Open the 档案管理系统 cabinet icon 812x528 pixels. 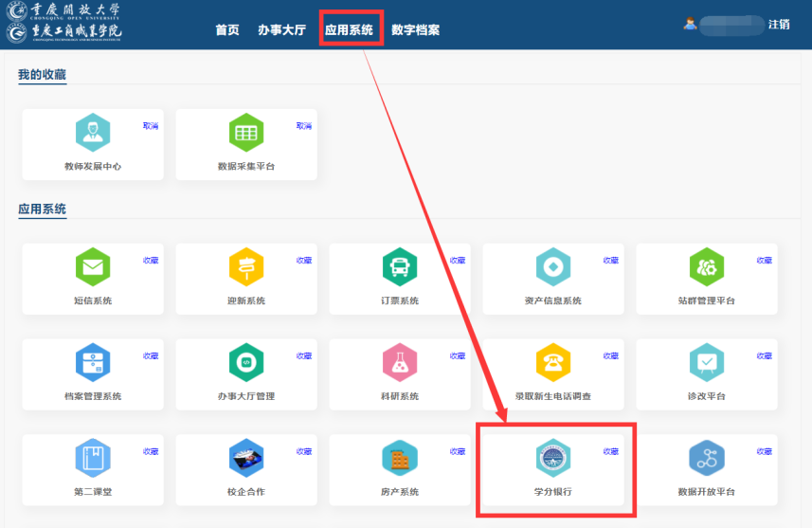(93, 363)
